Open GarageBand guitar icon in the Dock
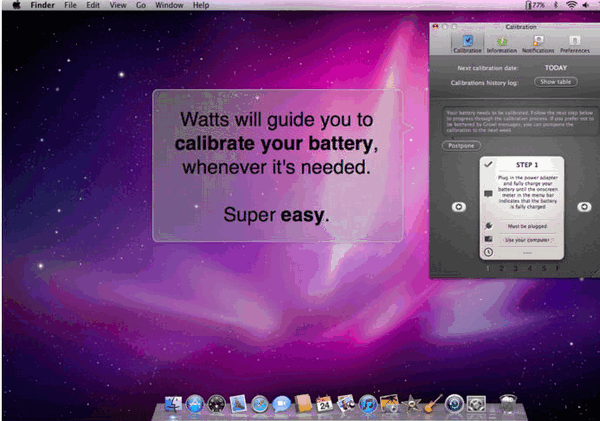 [433, 404]
